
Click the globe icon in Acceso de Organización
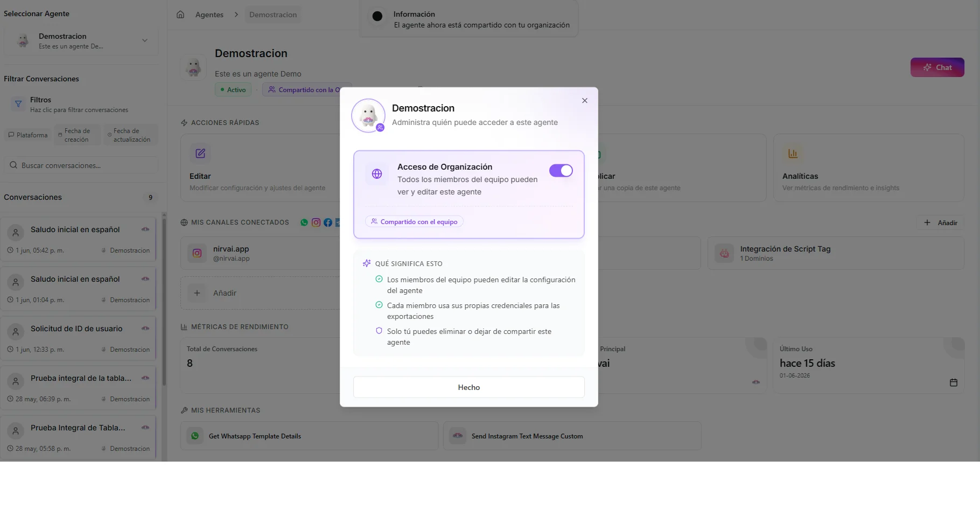(x=377, y=174)
